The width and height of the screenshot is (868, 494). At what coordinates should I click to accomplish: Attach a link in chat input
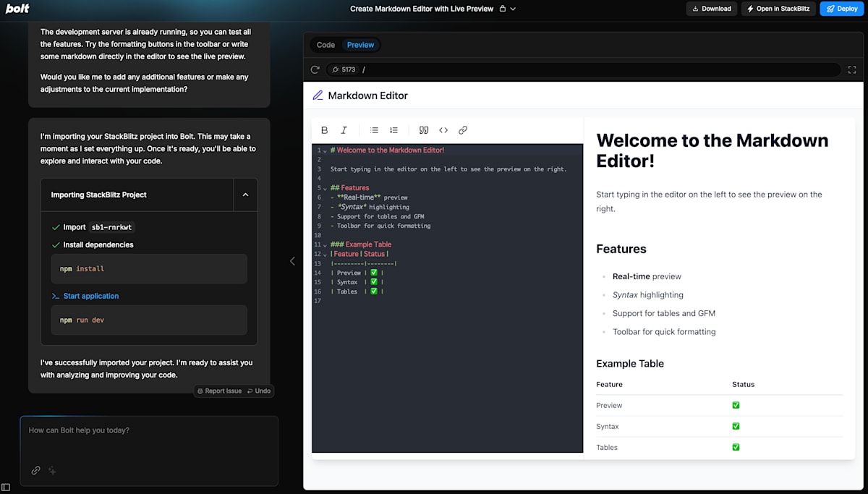(x=35, y=470)
